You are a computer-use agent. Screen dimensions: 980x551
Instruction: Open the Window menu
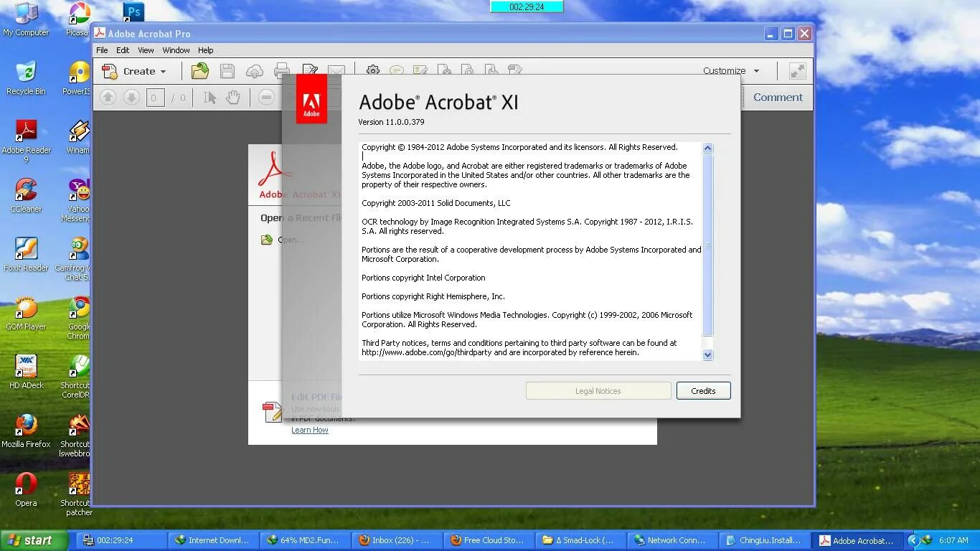click(176, 50)
